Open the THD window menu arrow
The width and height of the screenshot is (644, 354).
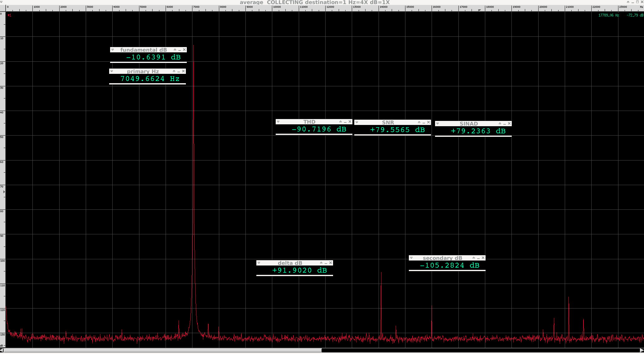point(278,122)
